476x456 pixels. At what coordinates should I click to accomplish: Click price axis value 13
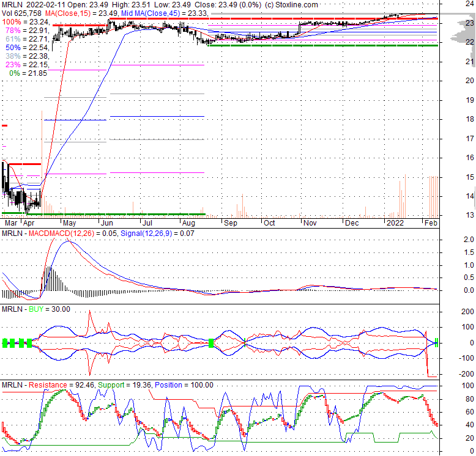470,215
